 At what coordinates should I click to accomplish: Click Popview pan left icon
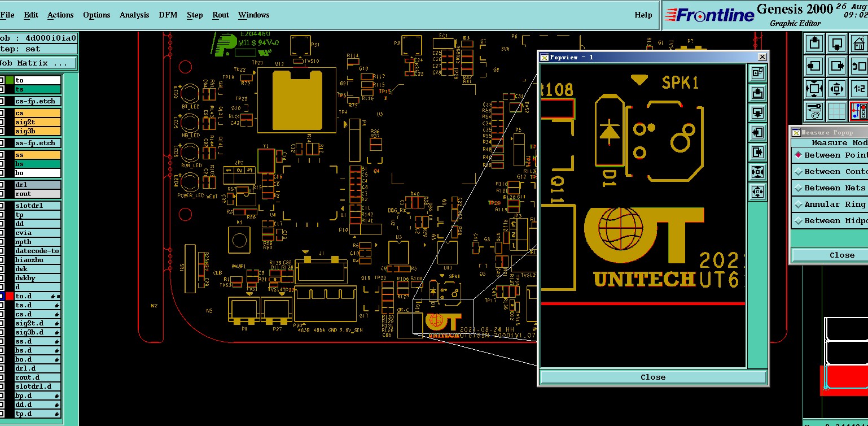(x=757, y=132)
